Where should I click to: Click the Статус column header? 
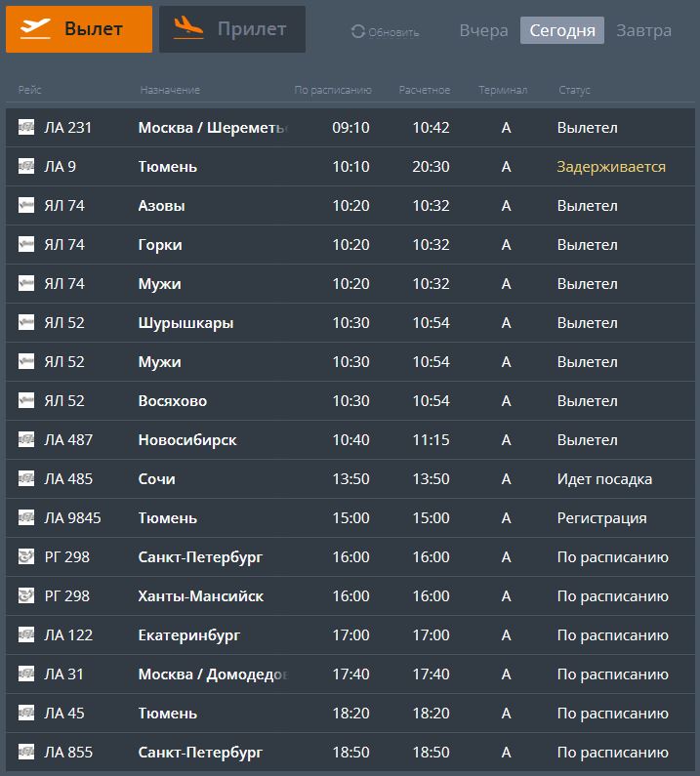pyautogui.click(x=574, y=91)
